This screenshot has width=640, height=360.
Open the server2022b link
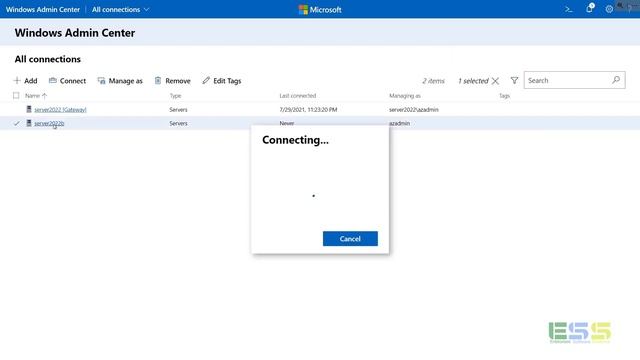pyautogui.click(x=49, y=123)
